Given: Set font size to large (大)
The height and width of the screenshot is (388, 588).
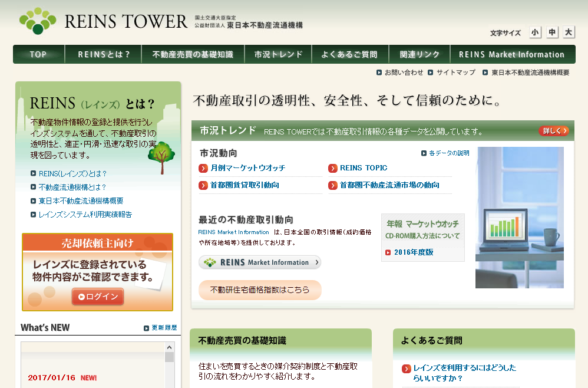Looking at the screenshot, I should (x=569, y=32).
